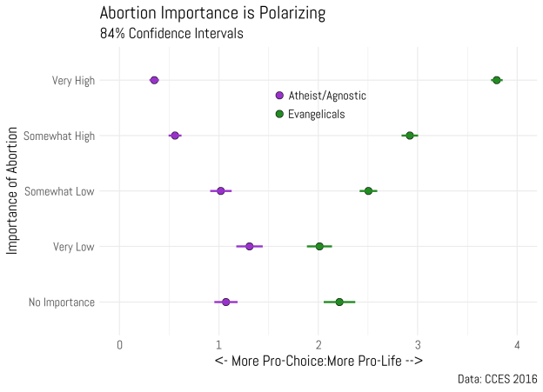The width and height of the screenshot is (543, 392).
Task: Select the purple Somewhat High data point
Action: click(x=175, y=136)
